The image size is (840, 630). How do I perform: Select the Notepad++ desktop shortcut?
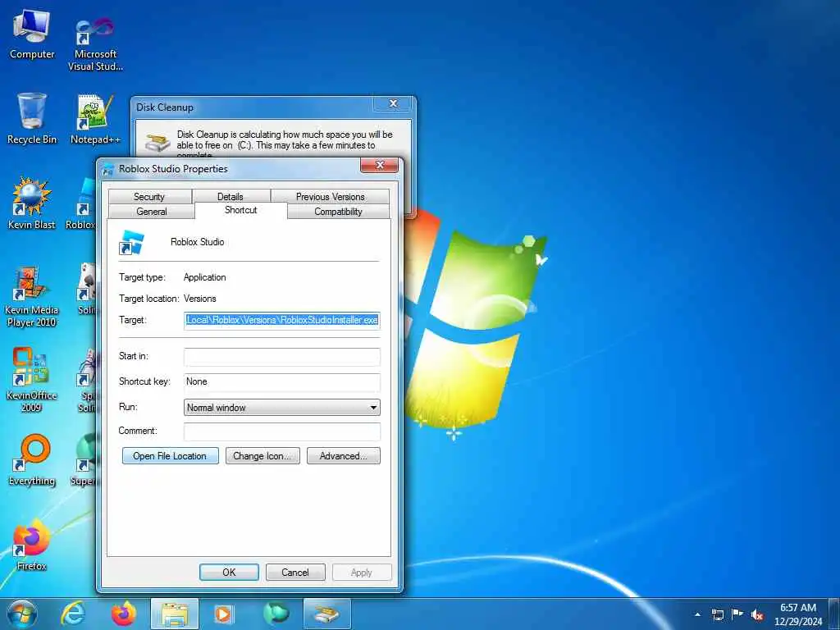(x=95, y=119)
